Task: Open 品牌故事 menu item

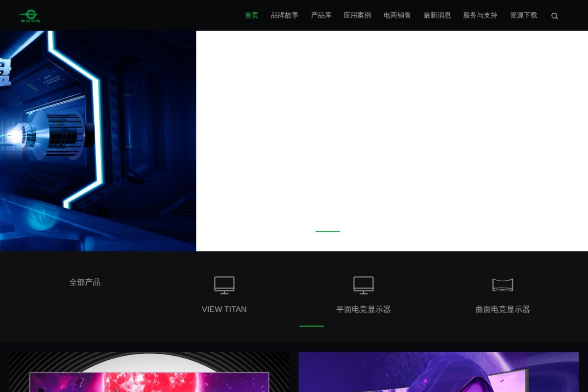Action: tap(285, 15)
